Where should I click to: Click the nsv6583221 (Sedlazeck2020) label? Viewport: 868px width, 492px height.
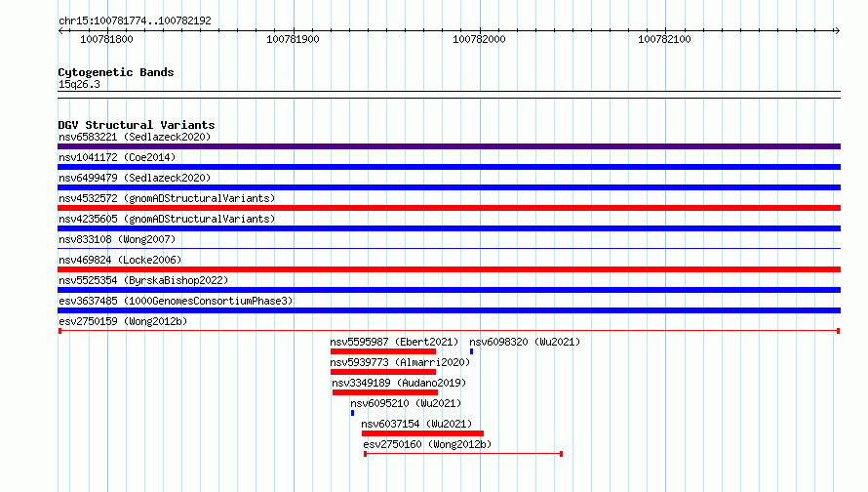coord(135,137)
